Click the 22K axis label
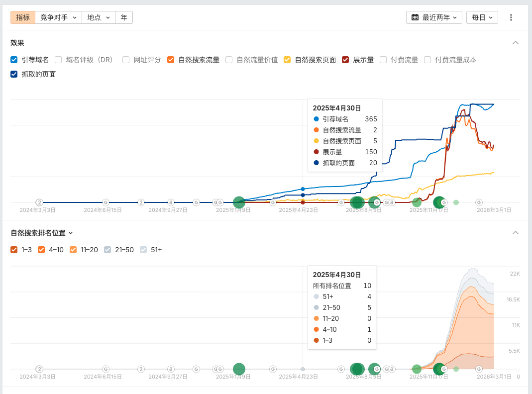532x394 pixels. (x=515, y=274)
